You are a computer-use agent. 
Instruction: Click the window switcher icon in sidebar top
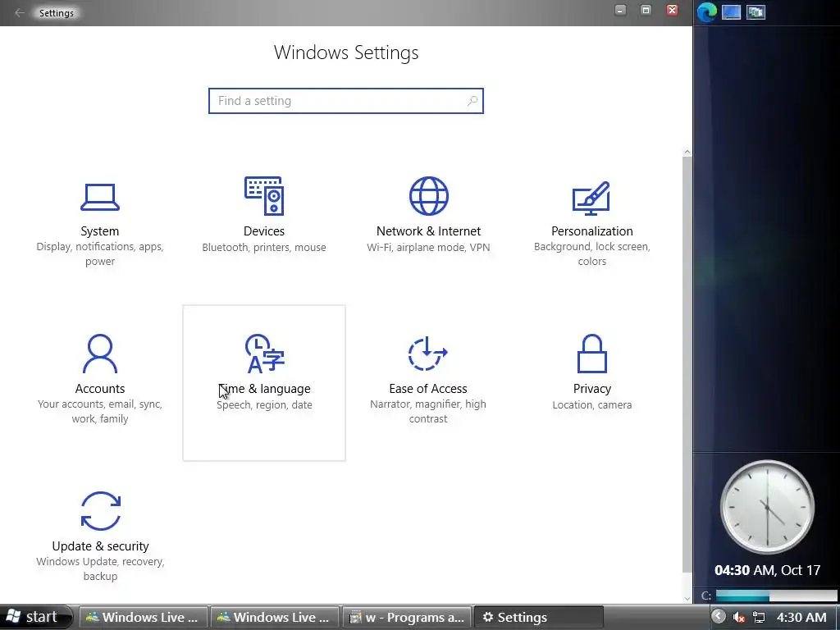pos(756,11)
